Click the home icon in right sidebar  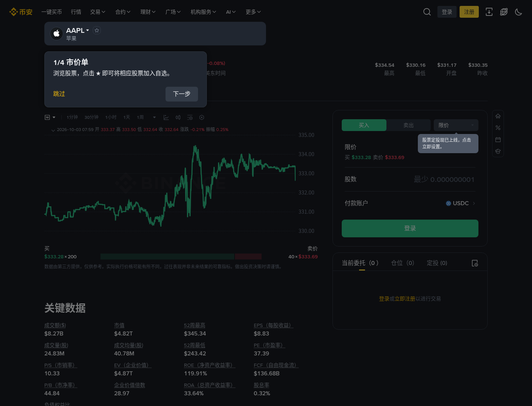498,116
